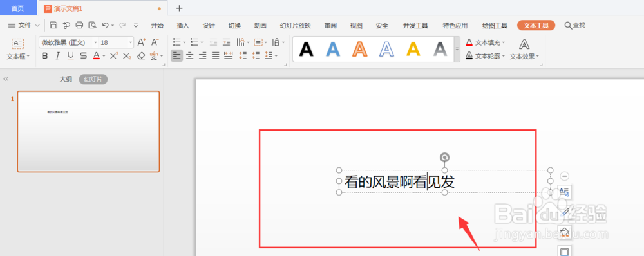Open 文本填充 text fill dropdown

[x=485, y=42]
